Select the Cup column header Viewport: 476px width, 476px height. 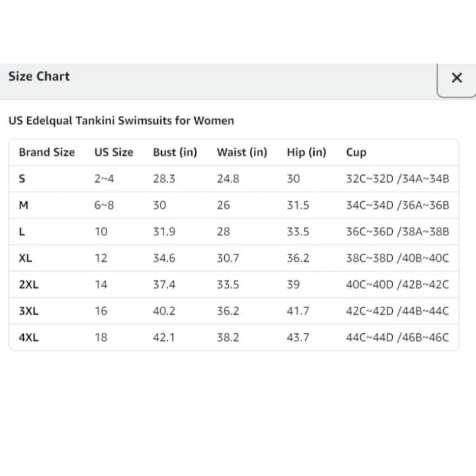coord(356,152)
